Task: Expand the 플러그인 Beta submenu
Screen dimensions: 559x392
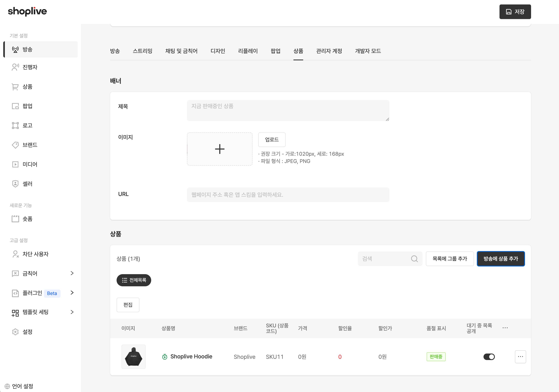Action: (x=72, y=293)
